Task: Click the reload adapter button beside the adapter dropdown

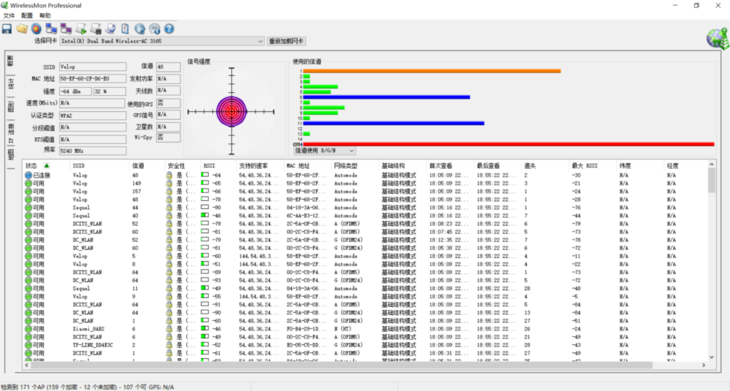Action: pos(286,41)
